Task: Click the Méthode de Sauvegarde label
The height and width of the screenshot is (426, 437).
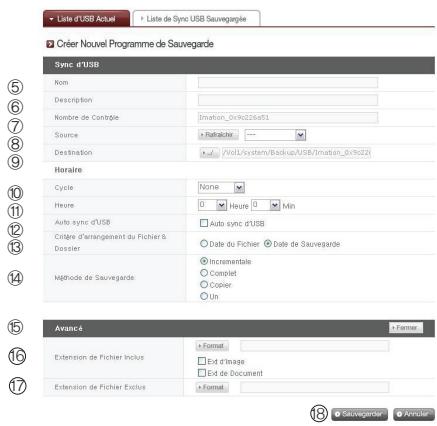Action: coord(94,277)
